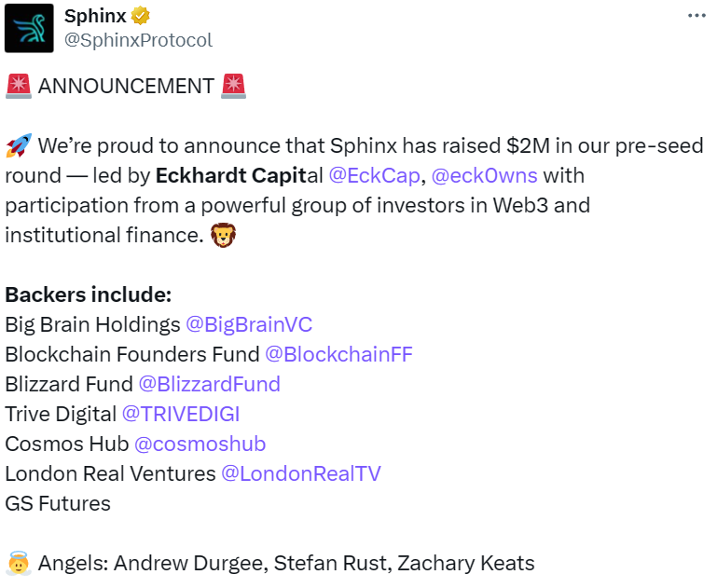The height and width of the screenshot is (588, 717).
Task: Open the three-dot more options menu
Action: click(696, 16)
